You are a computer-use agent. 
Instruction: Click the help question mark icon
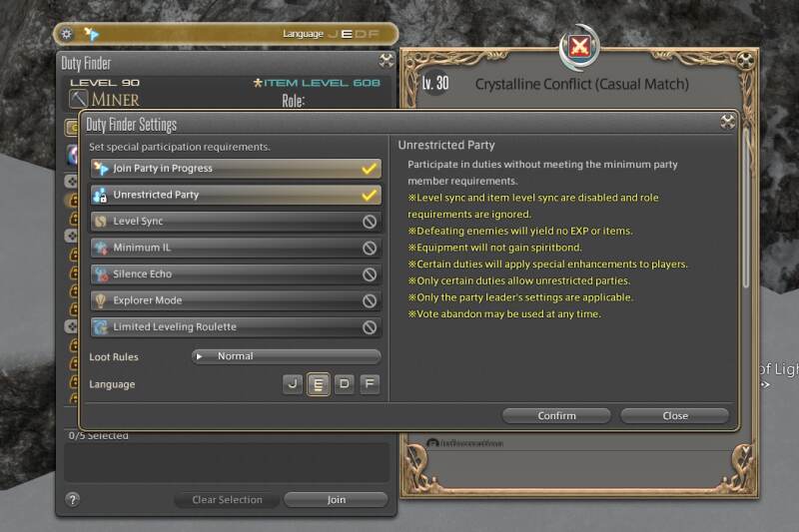coord(72,499)
